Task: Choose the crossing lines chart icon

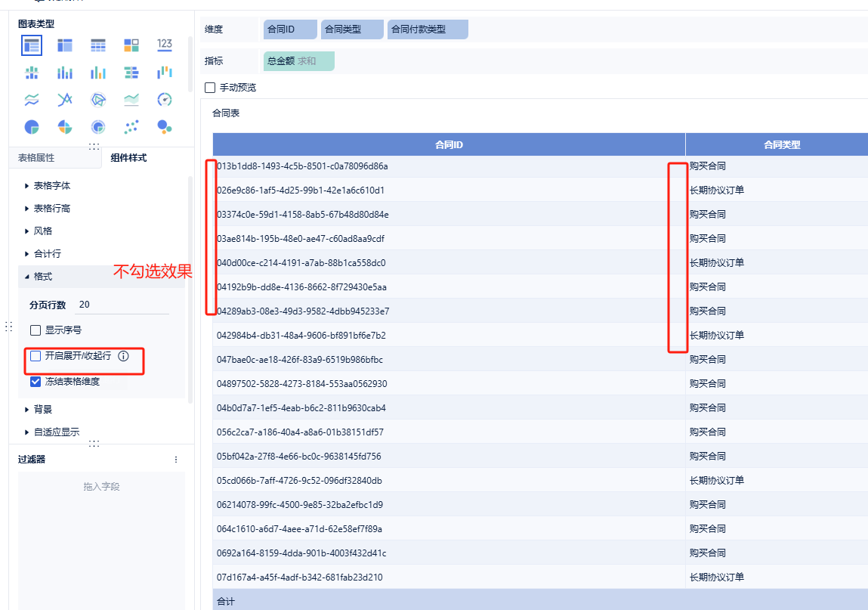Action: [x=65, y=100]
